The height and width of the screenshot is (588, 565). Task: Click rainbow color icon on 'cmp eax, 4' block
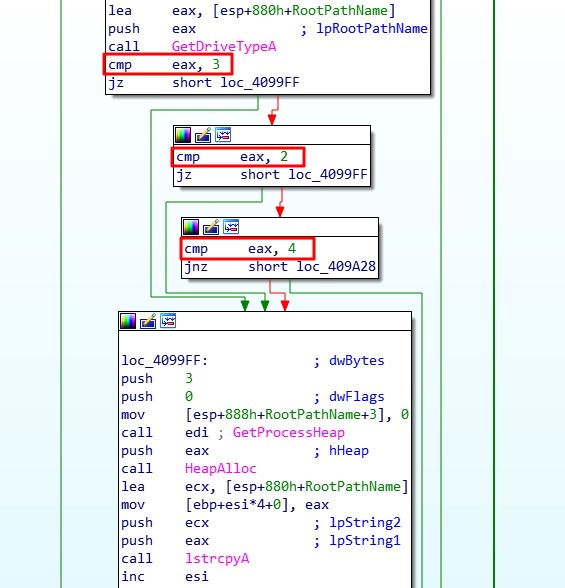191,227
